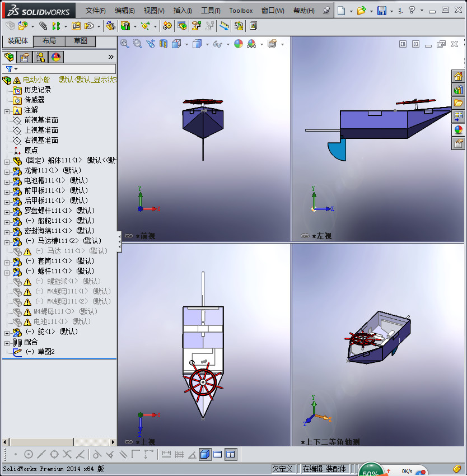
Task: Open the Display Style dropdown arrow
Action: point(207,45)
